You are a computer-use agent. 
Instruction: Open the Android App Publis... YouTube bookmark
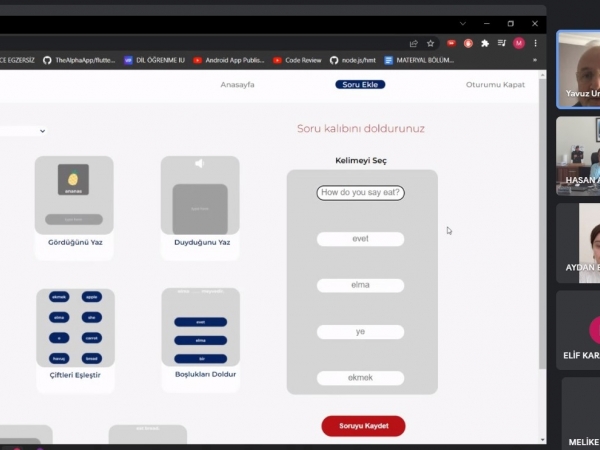[228, 60]
